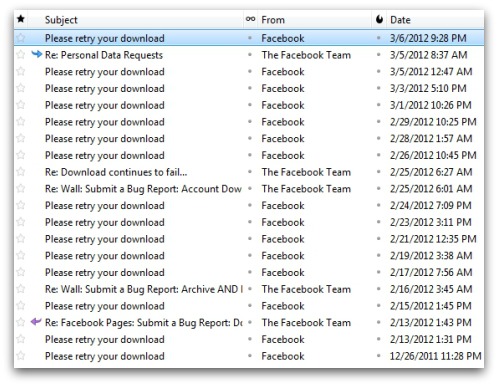Select the message dated 2/13/2012 1:31 PM

pyautogui.click(x=249, y=339)
